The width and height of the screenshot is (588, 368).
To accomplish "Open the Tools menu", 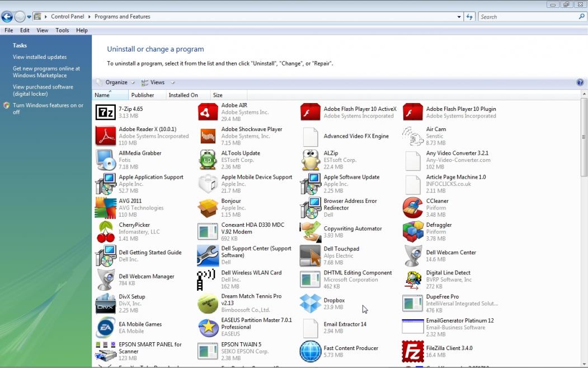I will coord(62,30).
